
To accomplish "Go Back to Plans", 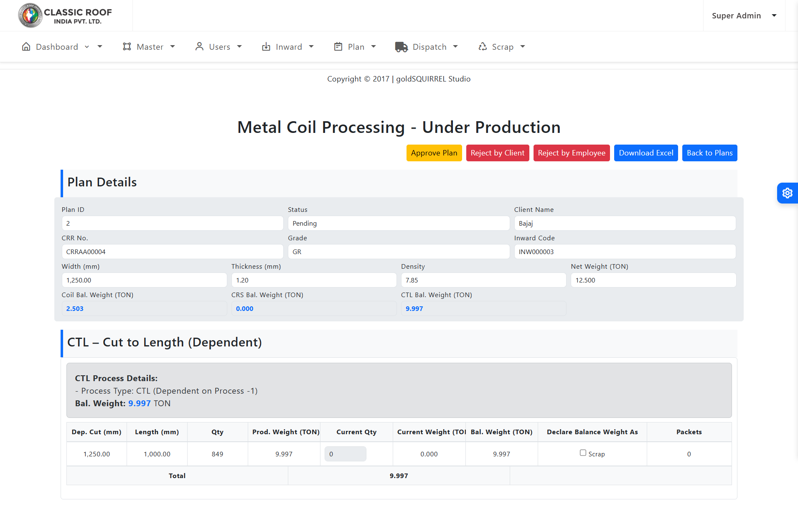I will 709,153.
